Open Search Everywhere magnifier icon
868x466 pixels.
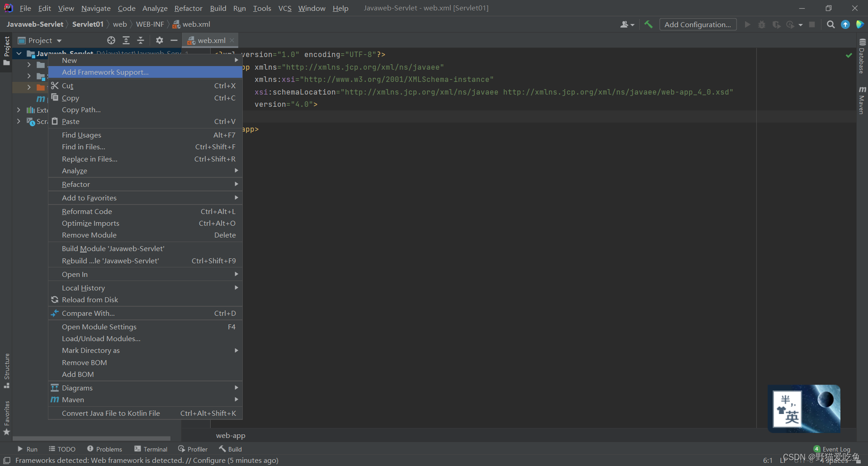click(x=831, y=24)
